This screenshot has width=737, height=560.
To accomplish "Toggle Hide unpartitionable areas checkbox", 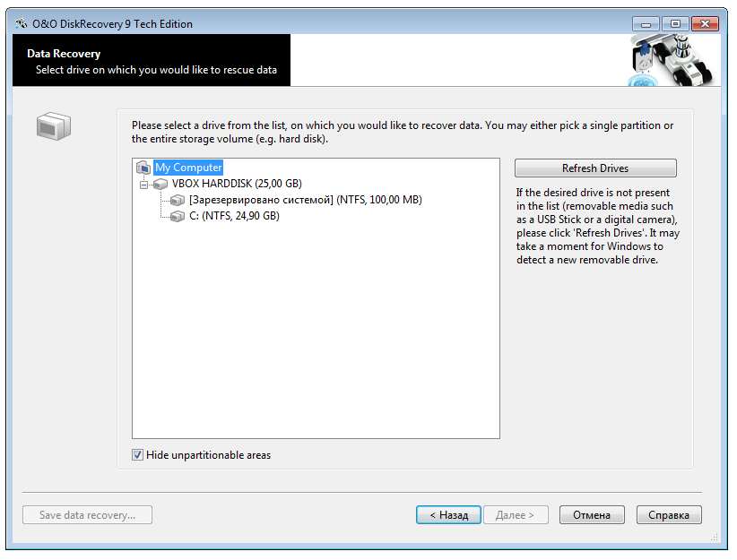I will pyautogui.click(x=137, y=455).
